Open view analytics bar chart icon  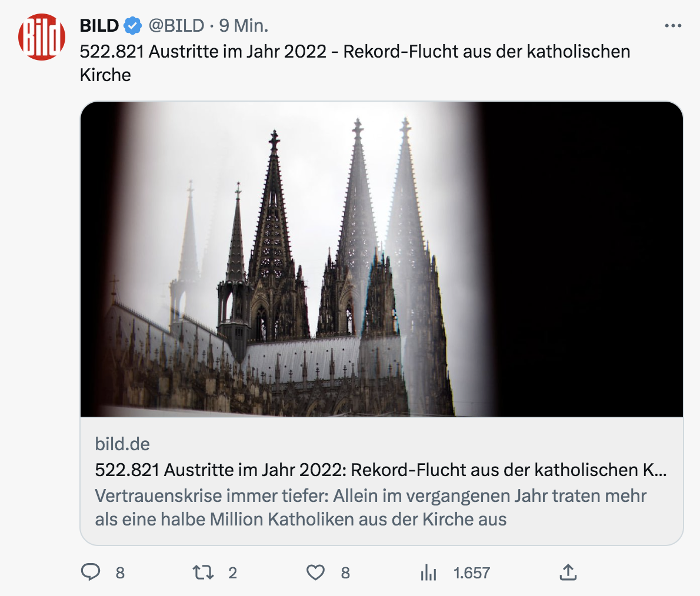429,572
